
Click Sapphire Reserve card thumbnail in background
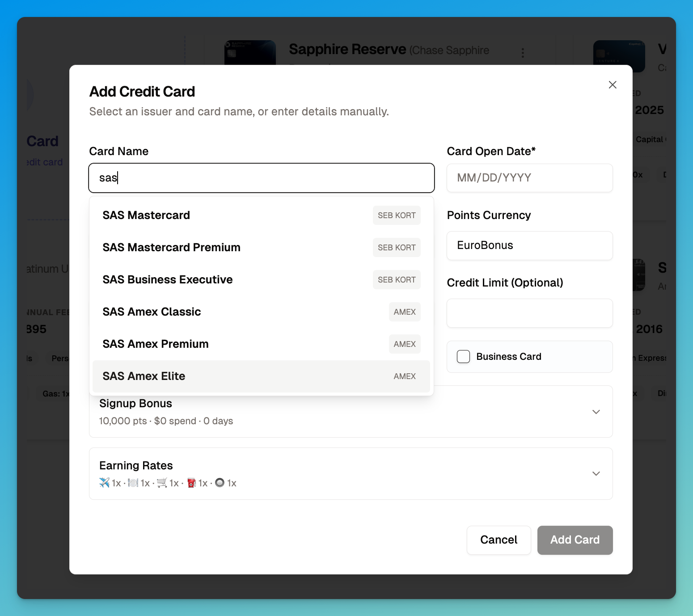pos(250,53)
